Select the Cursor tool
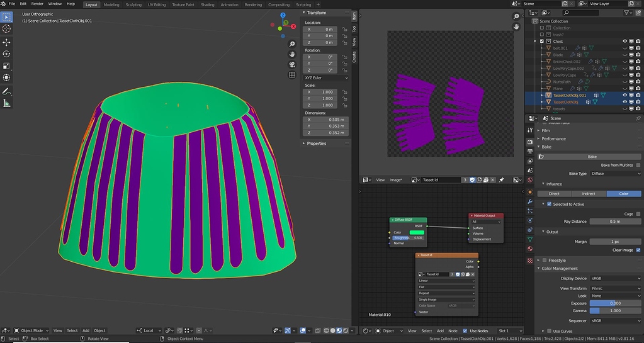Screen dimensions: 644x343 pyautogui.click(x=6, y=29)
